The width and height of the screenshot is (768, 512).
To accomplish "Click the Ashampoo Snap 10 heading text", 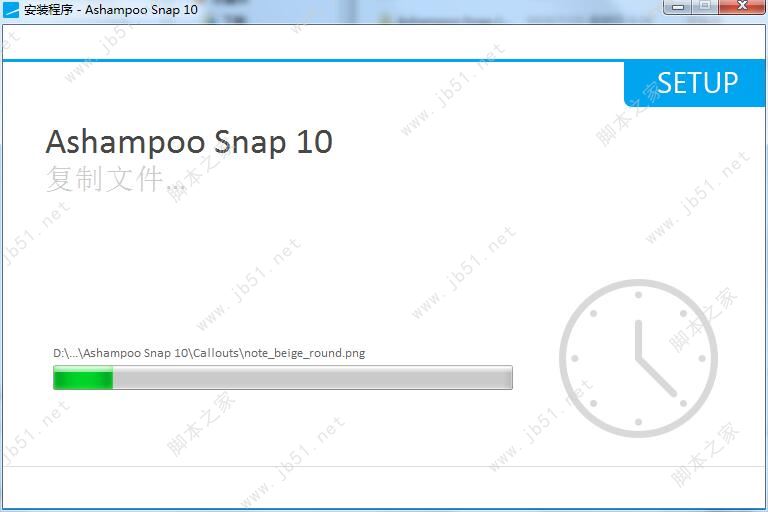I will point(189,143).
